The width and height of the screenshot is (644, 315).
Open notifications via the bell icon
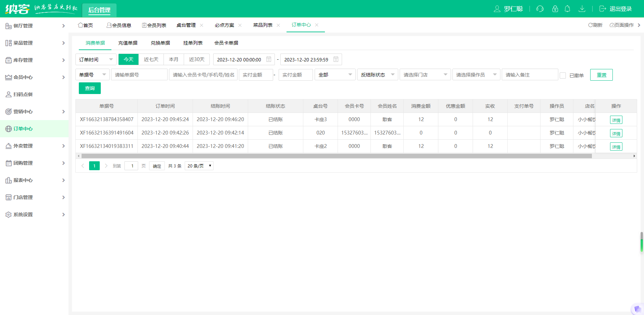click(x=567, y=9)
